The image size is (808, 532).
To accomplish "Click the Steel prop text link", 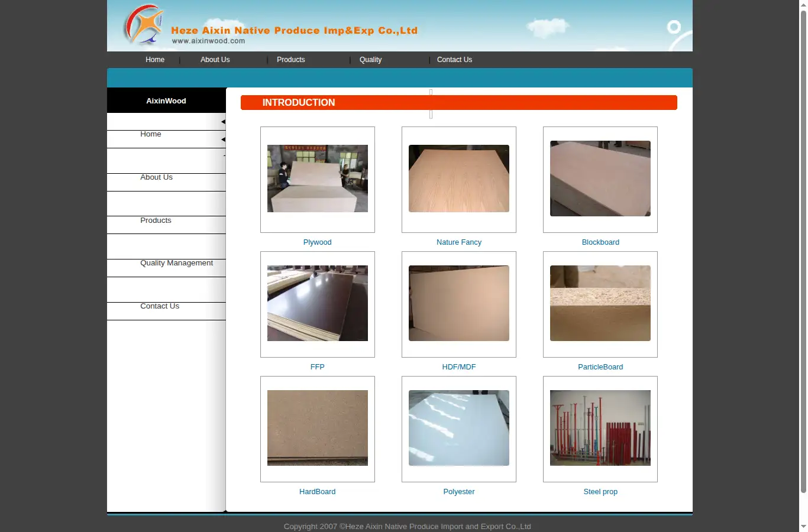I will [600, 492].
